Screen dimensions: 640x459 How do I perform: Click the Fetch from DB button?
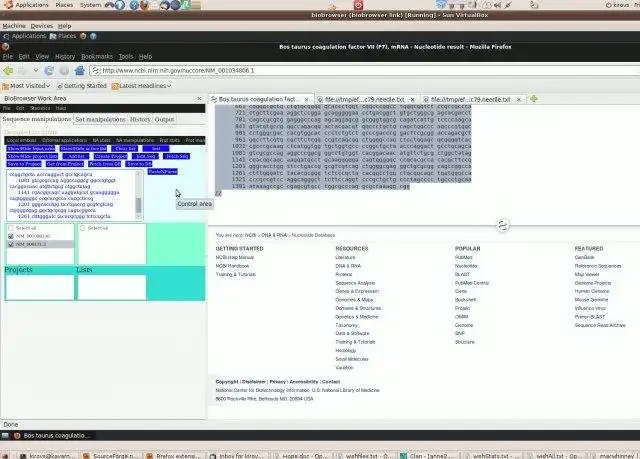(105, 164)
